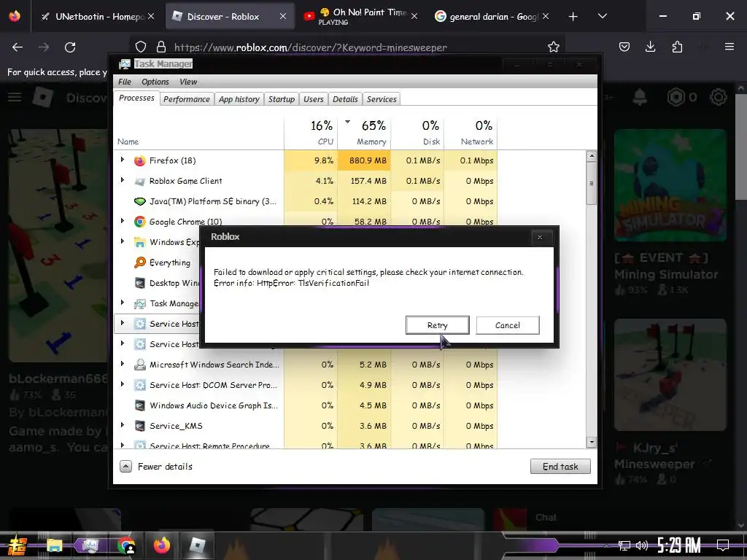Open Firefox downloads panel
This screenshot has width=747, height=560.
coord(650,47)
